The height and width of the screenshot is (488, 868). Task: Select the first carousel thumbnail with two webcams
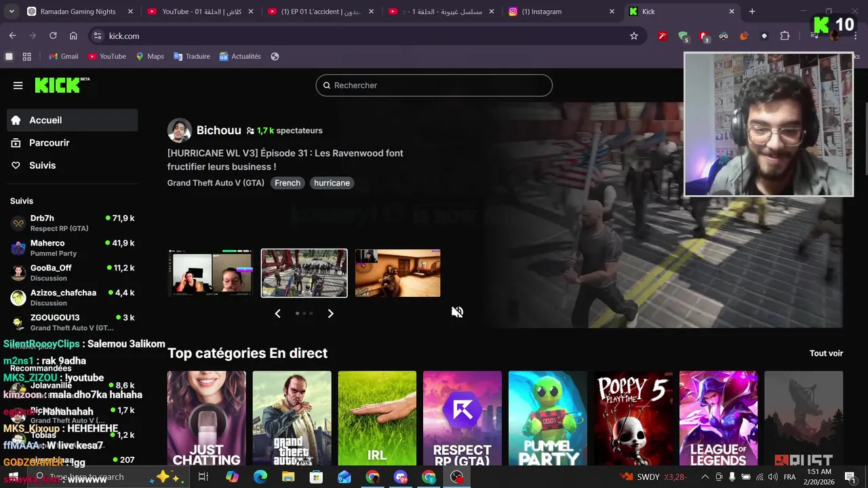tap(210, 273)
